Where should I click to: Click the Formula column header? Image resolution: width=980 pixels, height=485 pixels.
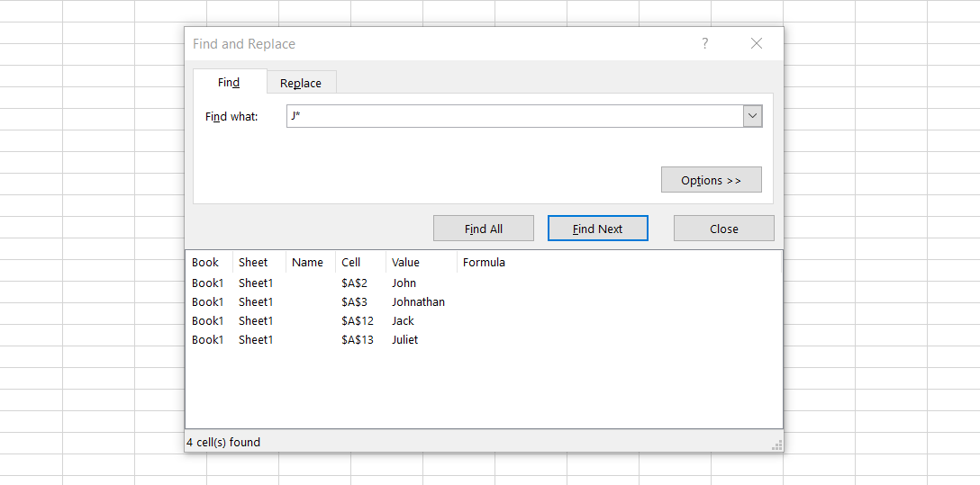coord(484,263)
